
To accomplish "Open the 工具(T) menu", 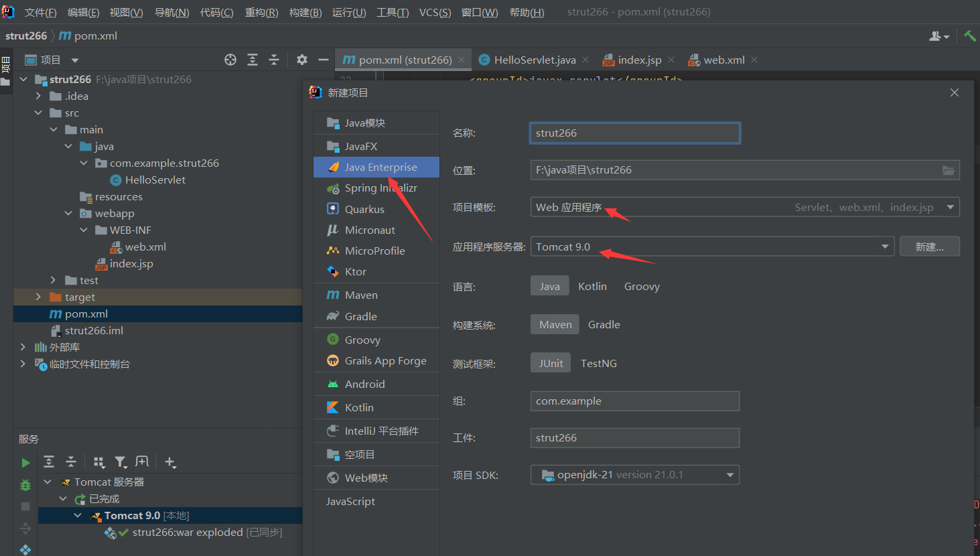I will pos(393,13).
